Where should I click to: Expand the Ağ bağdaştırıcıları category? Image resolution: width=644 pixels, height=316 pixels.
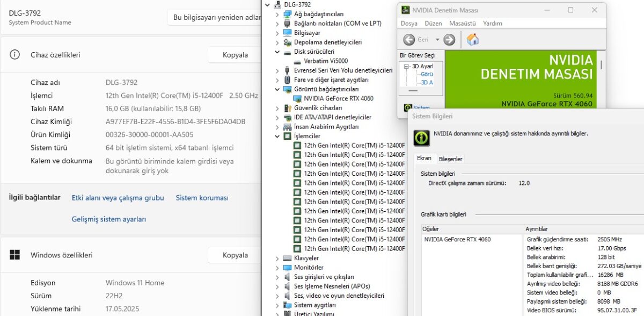click(277, 14)
